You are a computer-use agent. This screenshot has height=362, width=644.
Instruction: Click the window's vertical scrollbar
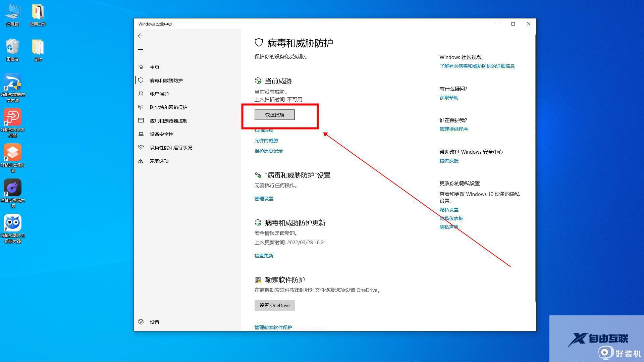(535, 168)
